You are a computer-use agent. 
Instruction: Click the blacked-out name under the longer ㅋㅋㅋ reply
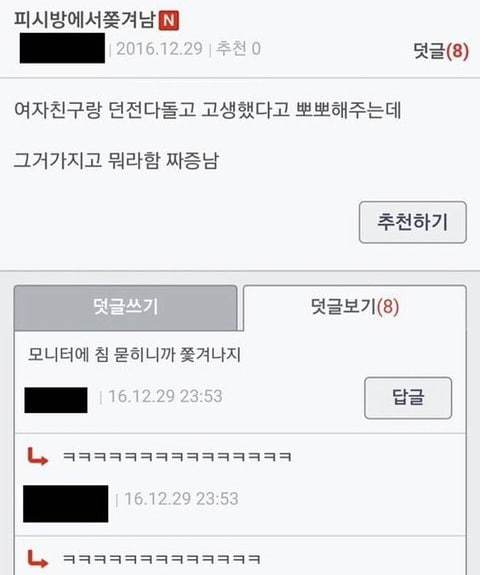tap(66, 504)
